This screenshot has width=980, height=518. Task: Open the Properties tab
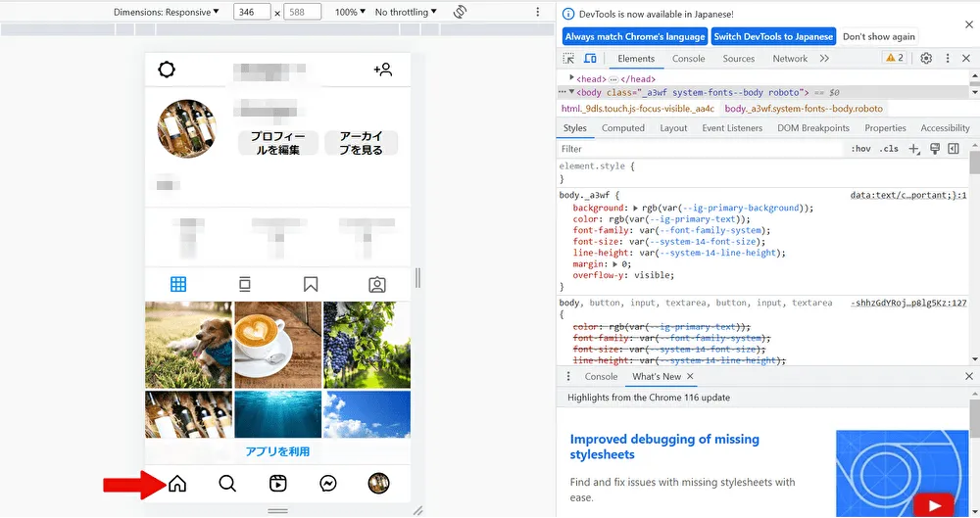coord(885,128)
